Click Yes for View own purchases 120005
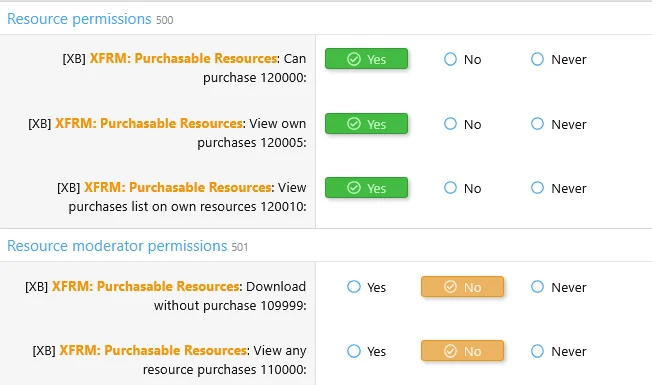The height and width of the screenshot is (385, 652). coord(366,124)
